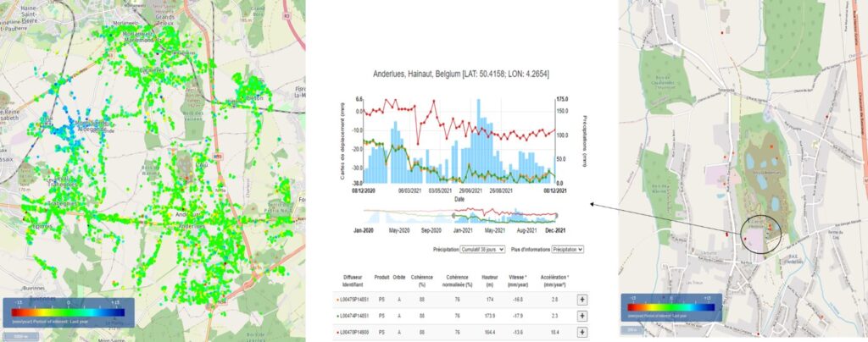868x342 pixels.
Task: Select scatterer ID L00470P14800 in the table
Action: 353,332
